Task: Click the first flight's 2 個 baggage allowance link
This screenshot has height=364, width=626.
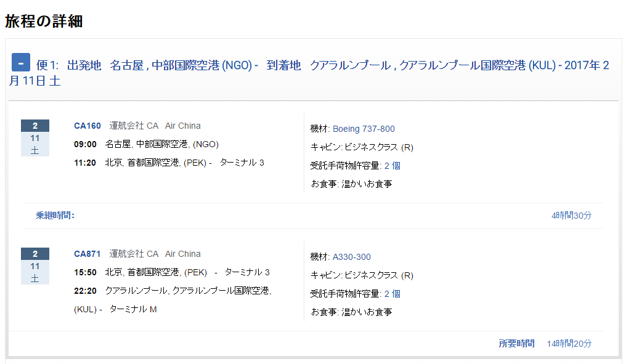Action: tap(392, 166)
